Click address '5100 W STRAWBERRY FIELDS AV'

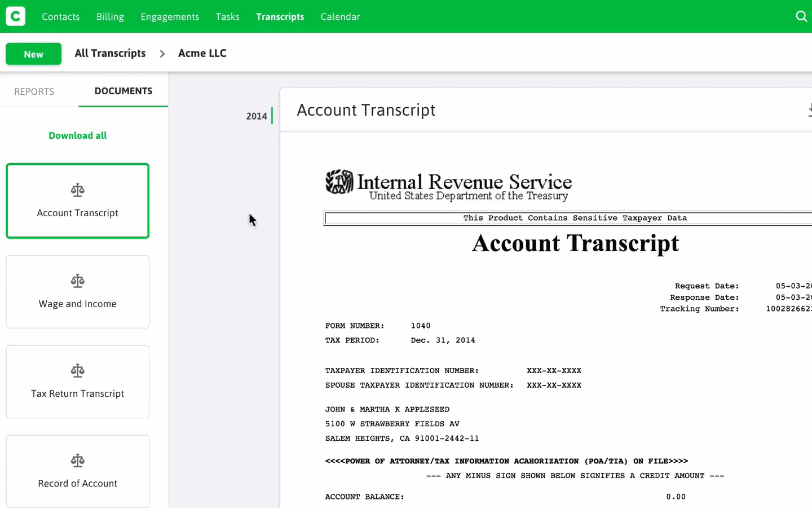click(x=392, y=424)
